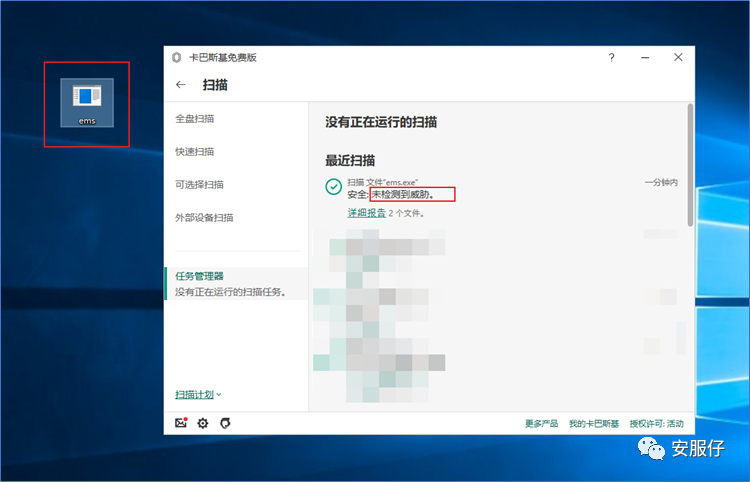Open 我的卡巴斯基 link
The height and width of the screenshot is (482, 750).
point(594,423)
